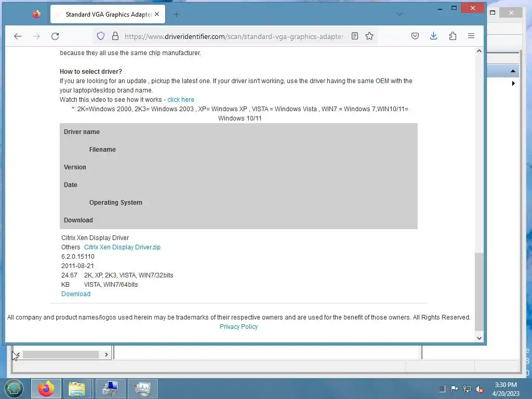Bookmark this page with the star
This screenshot has width=532, height=399.
[x=369, y=36]
